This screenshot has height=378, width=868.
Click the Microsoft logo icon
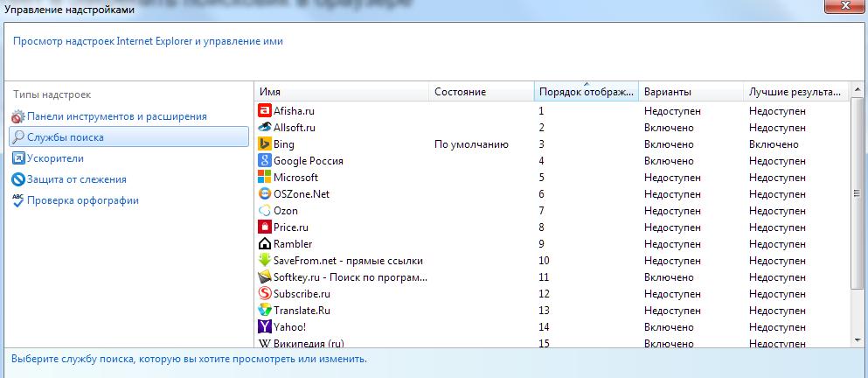coord(265,178)
